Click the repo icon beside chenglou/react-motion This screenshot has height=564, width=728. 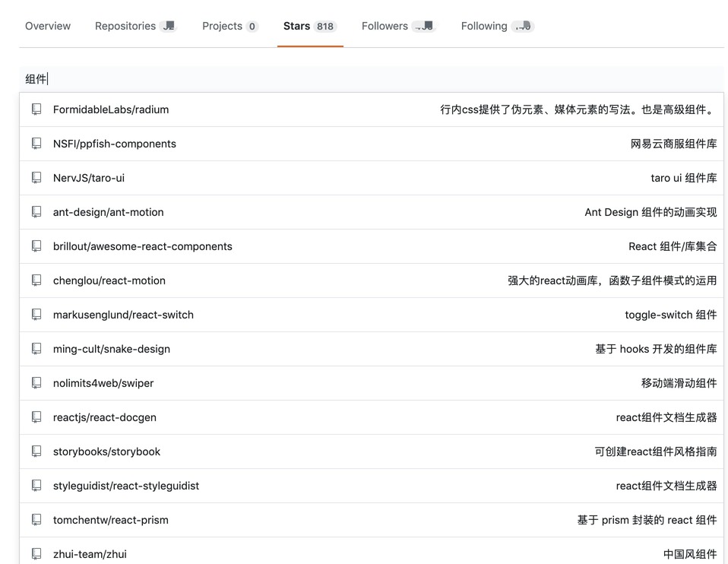[x=36, y=280]
